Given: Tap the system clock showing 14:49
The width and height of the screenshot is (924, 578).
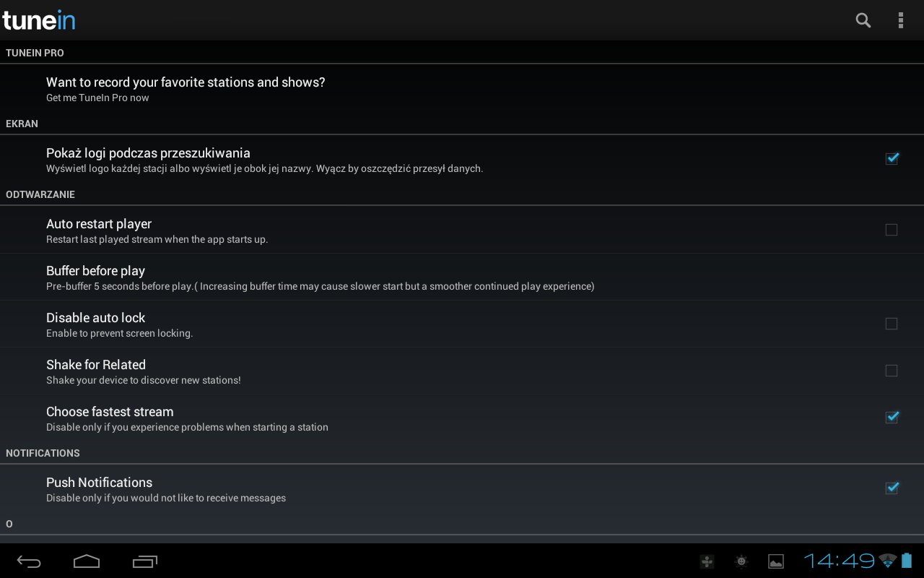Looking at the screenshot, I should [x=839, y=561].
